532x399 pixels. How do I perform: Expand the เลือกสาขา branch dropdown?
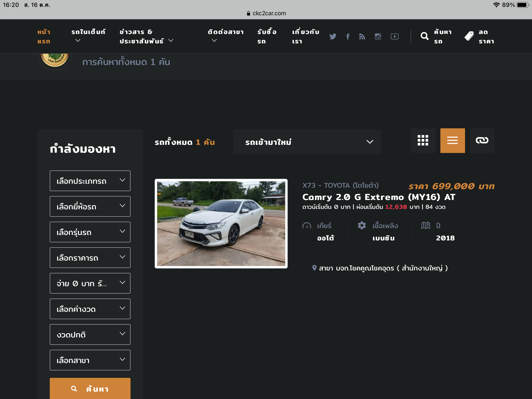tap(90, 360)
